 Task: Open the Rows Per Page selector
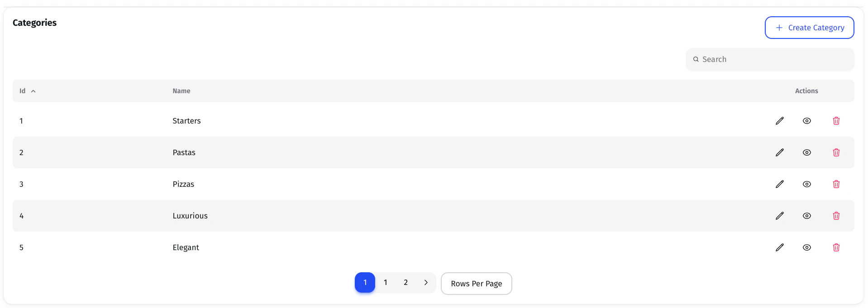click(476, 283)
